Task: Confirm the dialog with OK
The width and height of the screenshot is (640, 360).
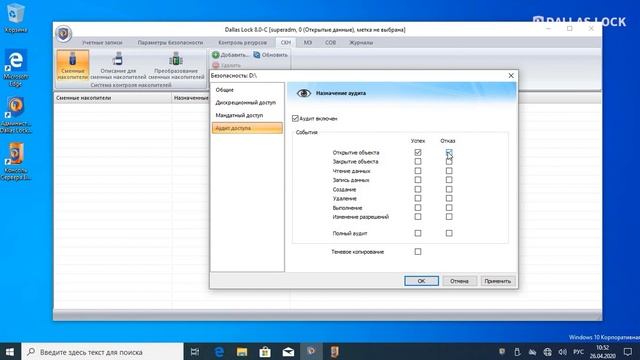Action: (421, 281)
